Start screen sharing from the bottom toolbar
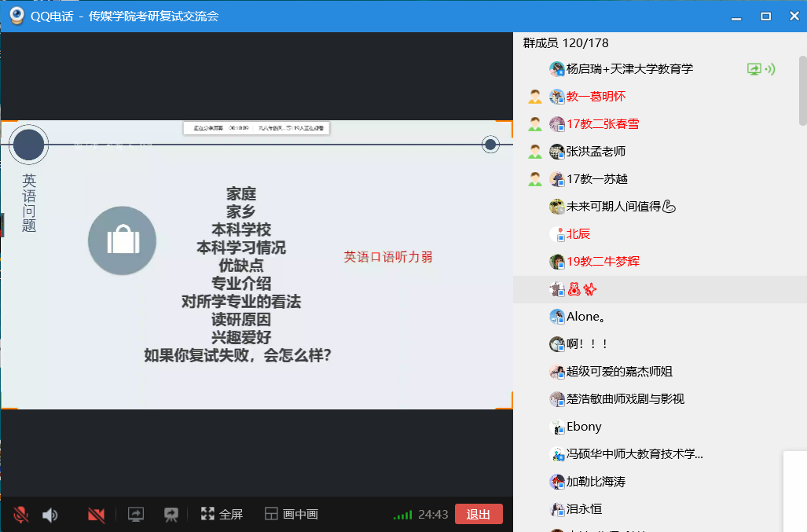The height and width of the screenshot is (532, 807). [x=136, y=515]
